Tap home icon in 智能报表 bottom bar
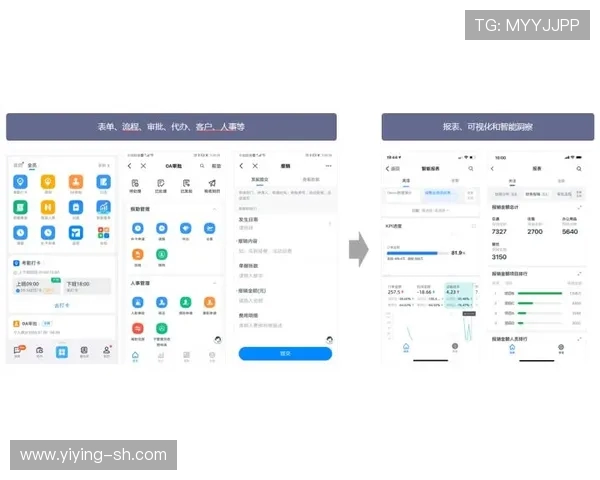 point(406,347)
